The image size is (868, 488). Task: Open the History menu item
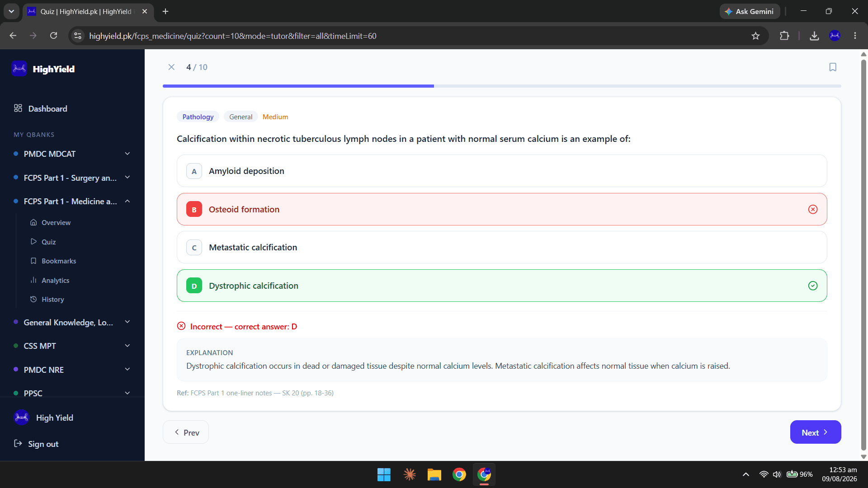coord(52,299)
